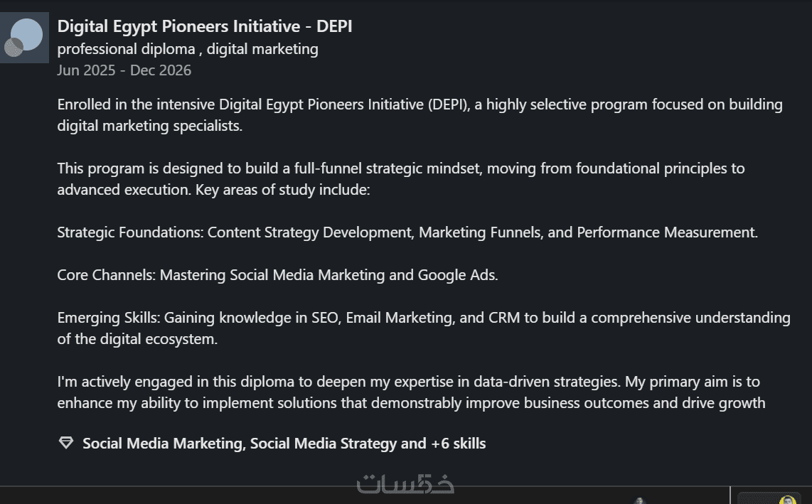Image resolution: width=812 pixels, height=504 pixels.
Task: Click the "Core Channels" line
Action: pos(277,275)
